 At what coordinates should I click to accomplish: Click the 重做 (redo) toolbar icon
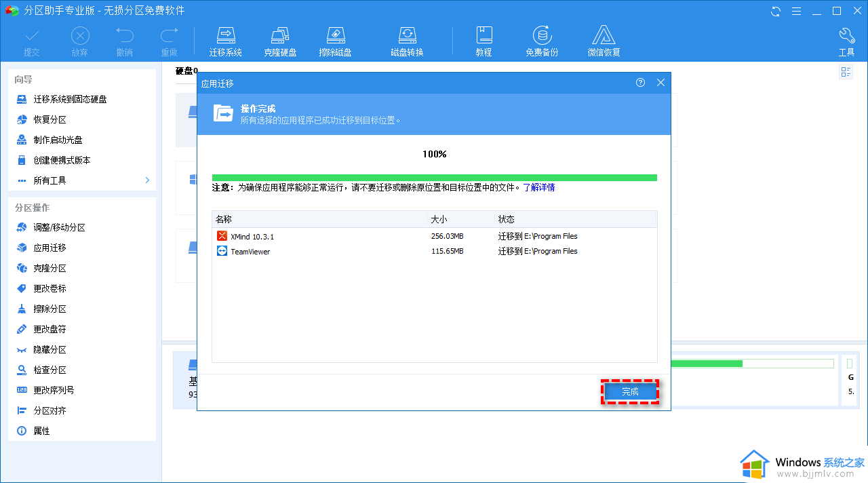pyautogui.click(x=170, y=41)
